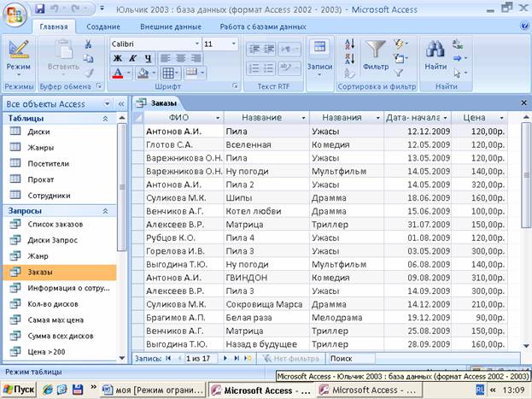Click the record number field 1 из 17

(x=200, y=358)
